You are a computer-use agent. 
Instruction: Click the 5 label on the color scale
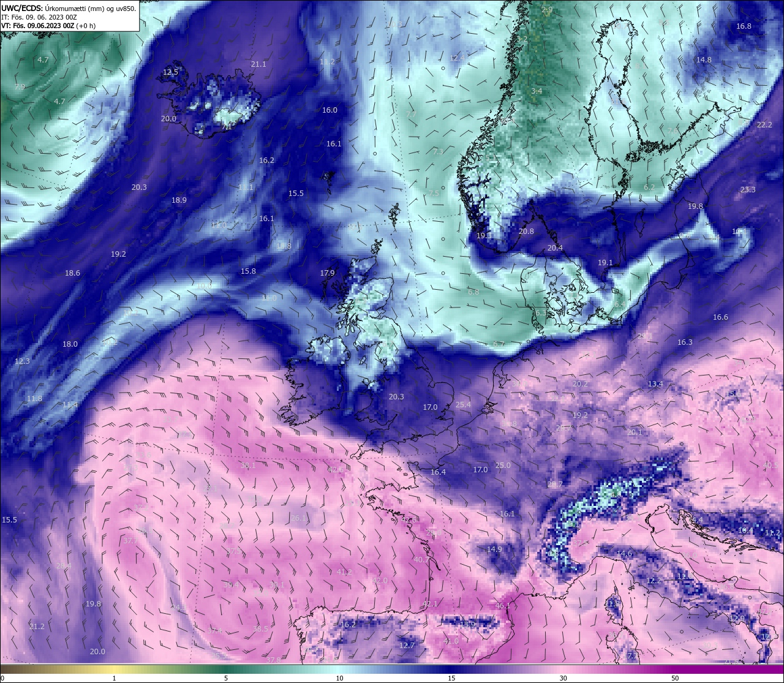tap(226, 678)
